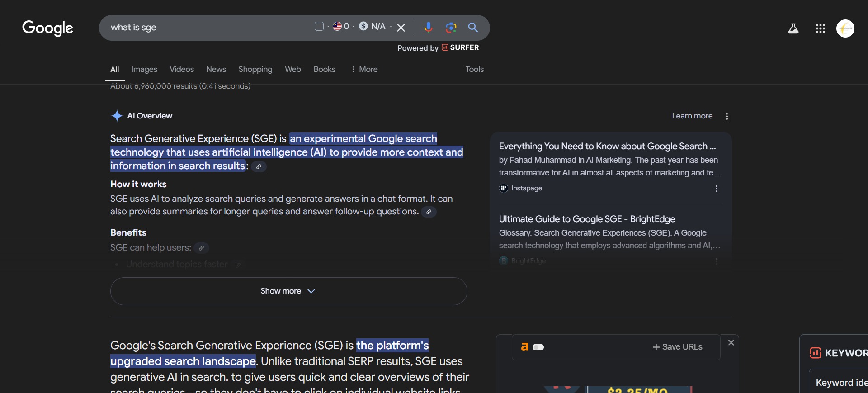The image size is (868, 393).
Task: Start voice search with microphone icon
Action: pos(428,28)
